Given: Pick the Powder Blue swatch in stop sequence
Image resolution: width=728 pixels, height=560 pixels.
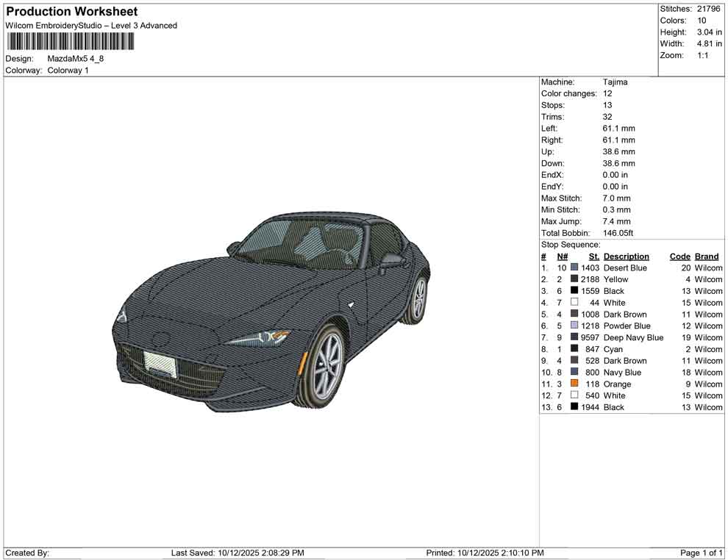Looking at the screenshot, I should [x=574, y=326].
